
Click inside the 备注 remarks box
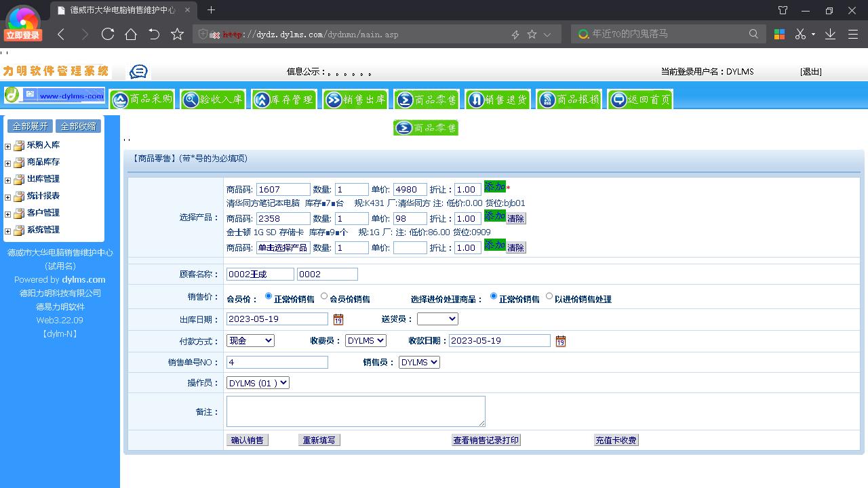click(x=355, y=410)
